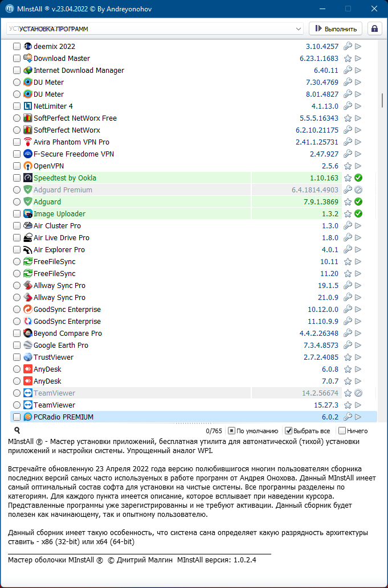Click the wrench icon for Internet Download Manager

point(348,71)
